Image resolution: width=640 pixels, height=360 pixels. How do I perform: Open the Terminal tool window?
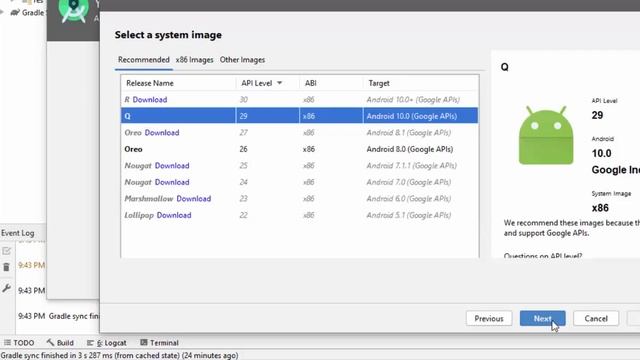(x=159, y=343)
